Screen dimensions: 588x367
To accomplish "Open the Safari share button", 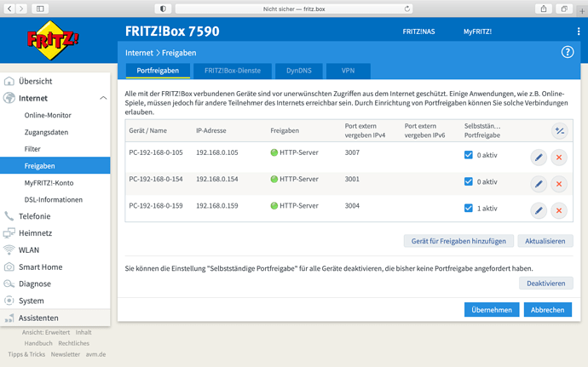I will click(544, 9).
